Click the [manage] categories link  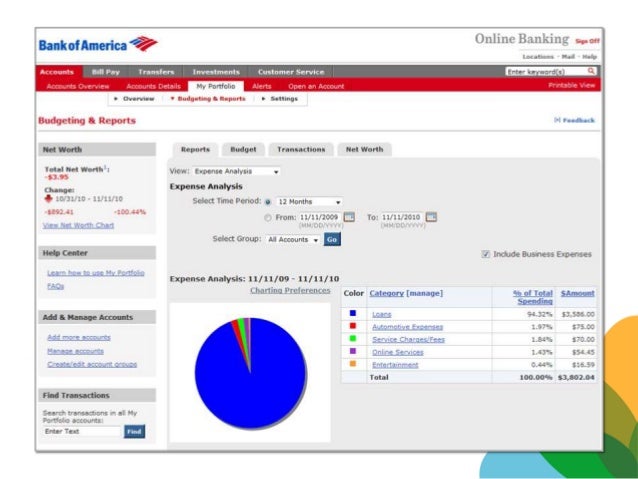coord(425,293)
